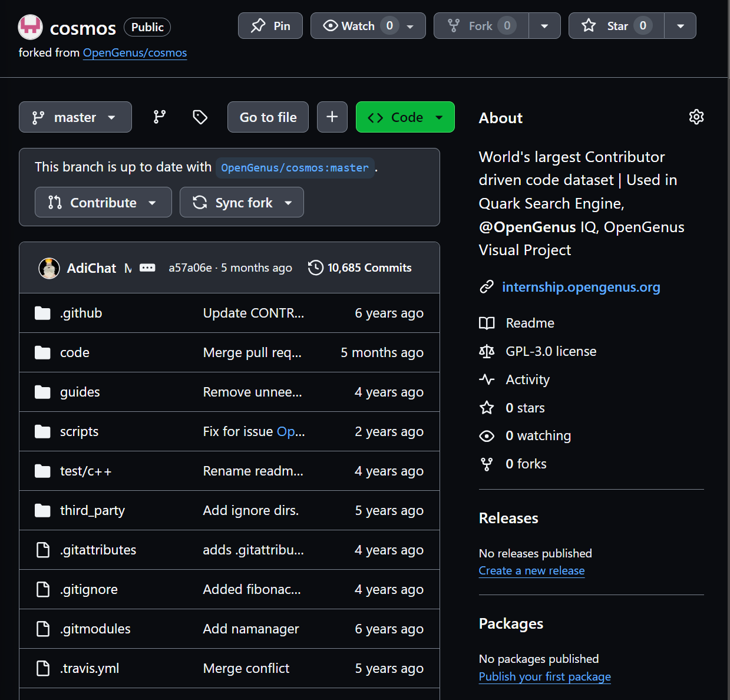Expand the commit message ellipsis button
730x700 pixels.
pos(147,268)
